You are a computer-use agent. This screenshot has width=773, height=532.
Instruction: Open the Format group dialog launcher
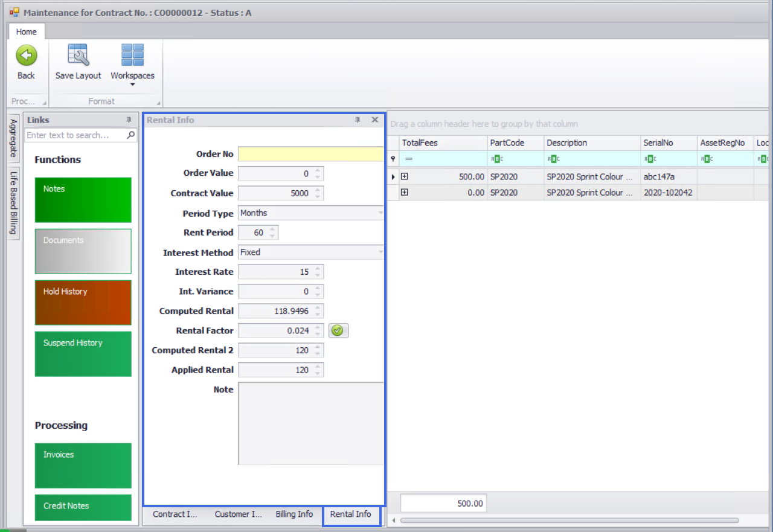(x=159, y=103)
